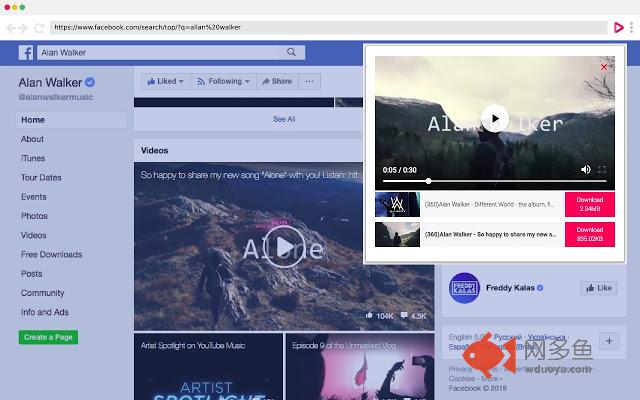Image resolution: width=640 pixels, height=400 pixels.
Task: Reload the page with refresh icon
Action: point(39,28)
